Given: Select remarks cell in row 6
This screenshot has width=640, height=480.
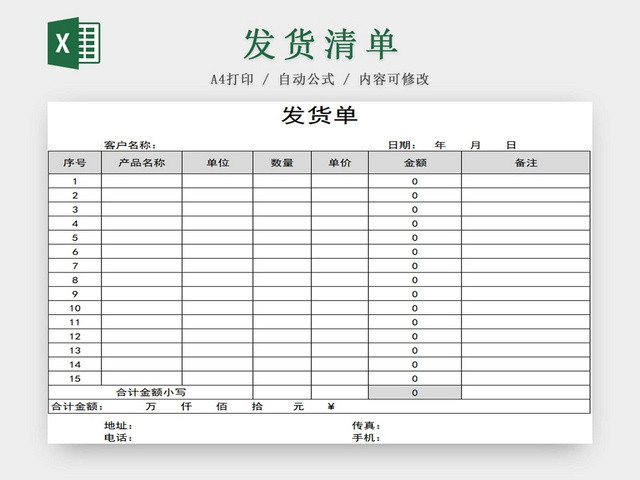Looking at the screenshot, I should 526,252.
